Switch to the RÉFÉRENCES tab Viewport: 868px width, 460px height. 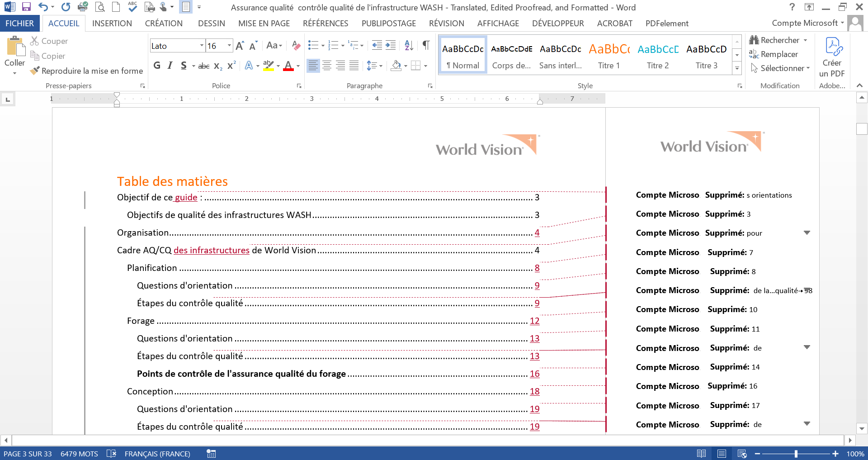click(325, 23)
